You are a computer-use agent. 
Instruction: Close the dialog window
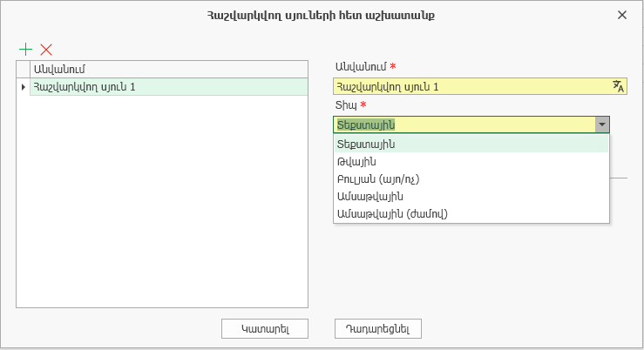pyautogui.click(x=622, y=15)
